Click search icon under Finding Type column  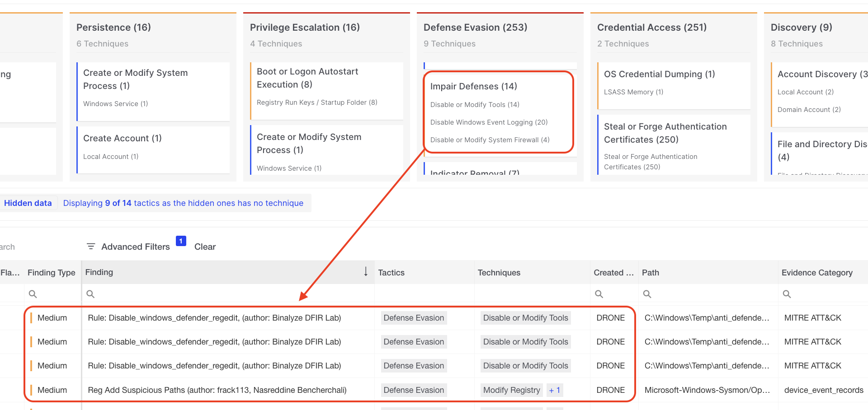tap(33, 294)
